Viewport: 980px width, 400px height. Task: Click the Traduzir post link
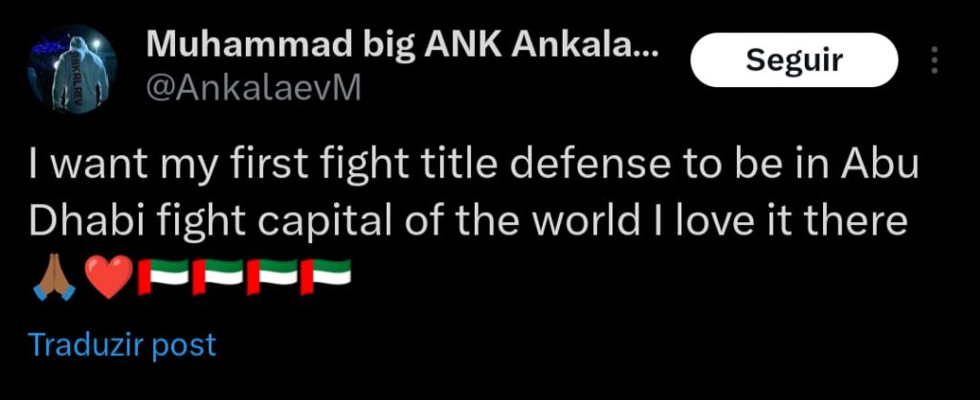122,344
